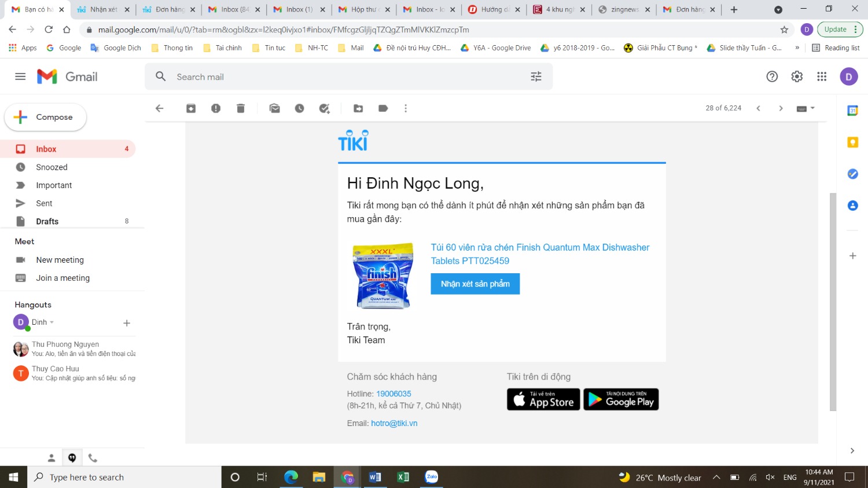Viewport: 868px width, 488px height.
Task: Go back to the inbox list
Action: [160, 108]
